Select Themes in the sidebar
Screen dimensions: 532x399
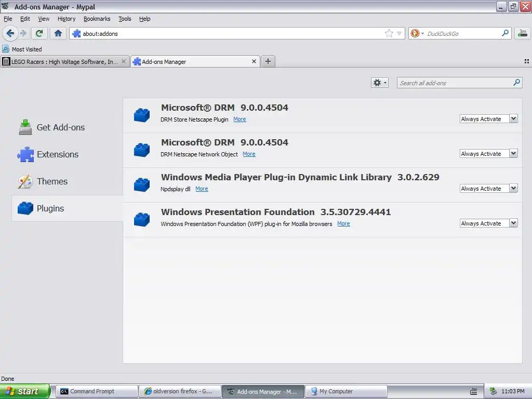(67, 181)
